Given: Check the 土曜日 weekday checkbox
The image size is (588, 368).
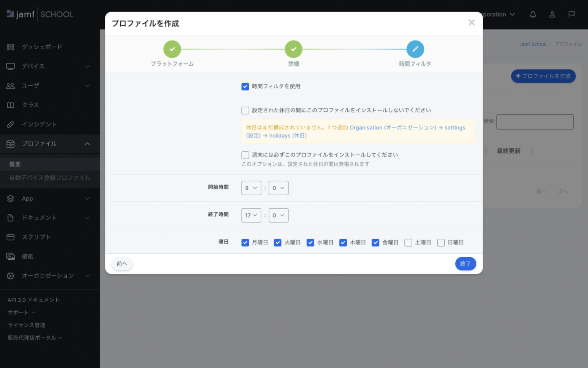Looking at the screenshot, I should 408,242.
